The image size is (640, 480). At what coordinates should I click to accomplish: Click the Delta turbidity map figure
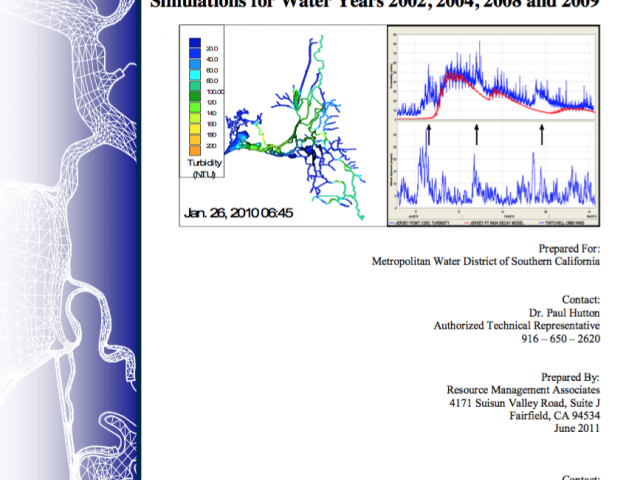click(x=283, y=126)
